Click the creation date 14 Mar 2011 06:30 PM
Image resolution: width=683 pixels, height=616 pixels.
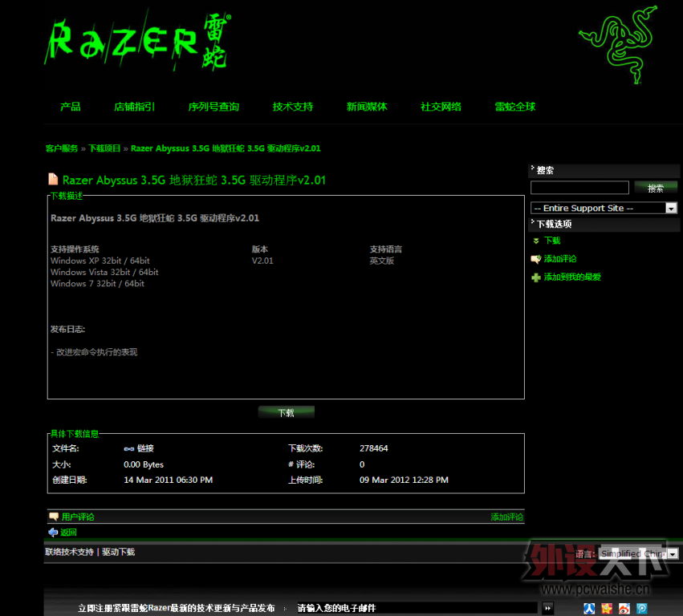coord(168,480)
